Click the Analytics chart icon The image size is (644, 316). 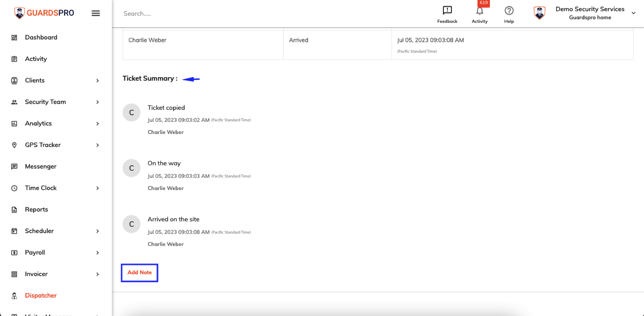(x=14, y=124)
